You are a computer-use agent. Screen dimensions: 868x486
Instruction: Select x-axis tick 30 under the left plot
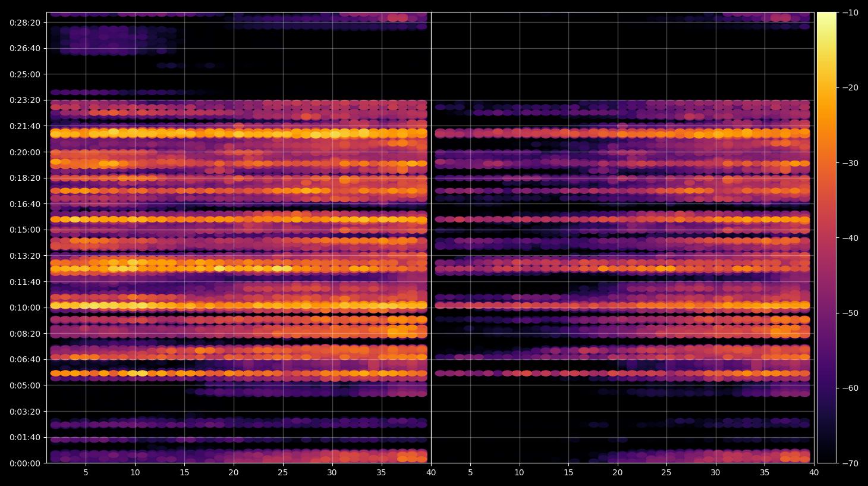point(332,473)
